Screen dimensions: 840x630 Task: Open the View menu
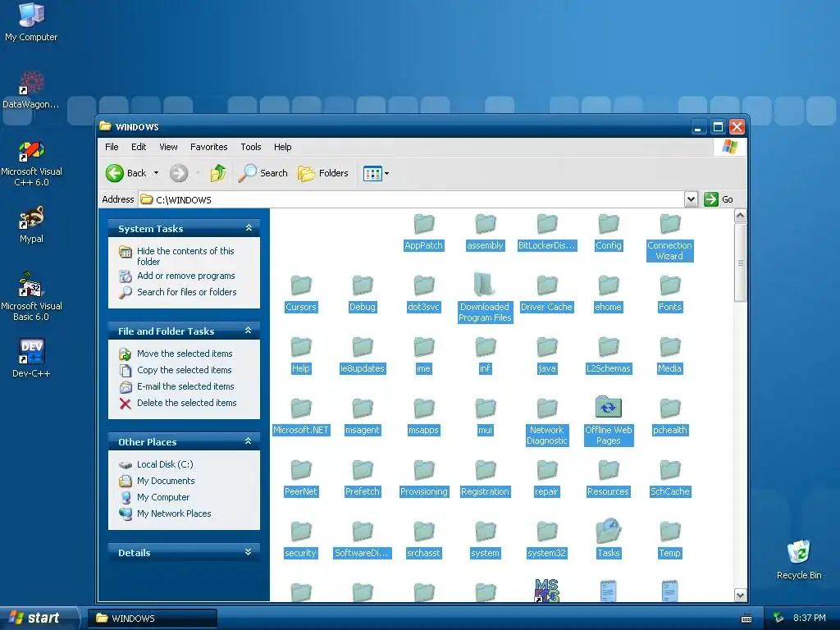(168, 147)
